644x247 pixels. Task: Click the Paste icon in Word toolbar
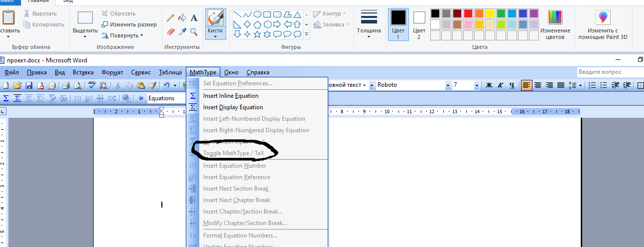click(x=141, y=85)
